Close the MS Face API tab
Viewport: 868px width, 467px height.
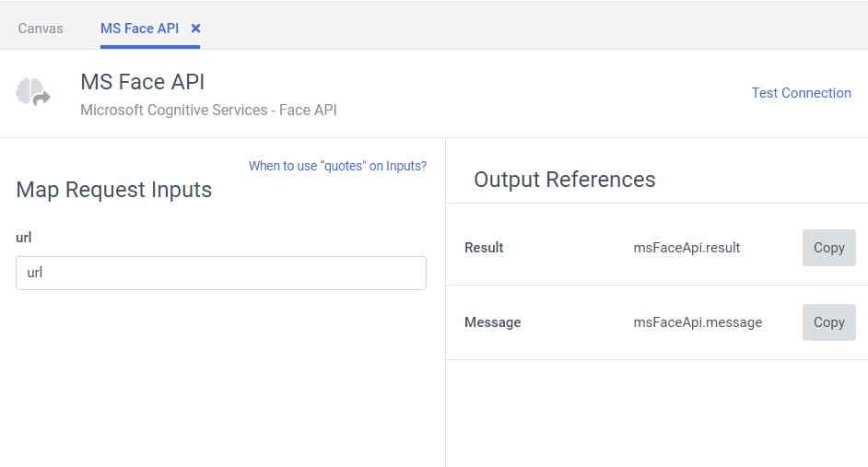click(x=195, y=29)
